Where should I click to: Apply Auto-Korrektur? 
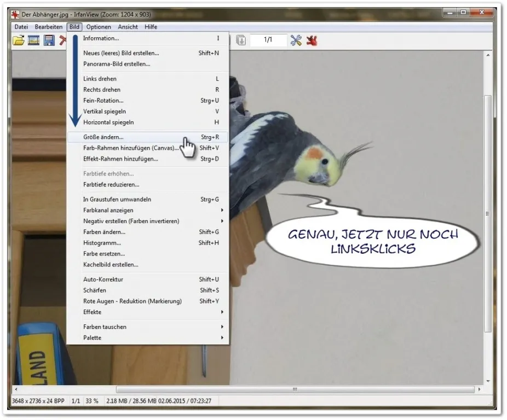tap(148, 279)
